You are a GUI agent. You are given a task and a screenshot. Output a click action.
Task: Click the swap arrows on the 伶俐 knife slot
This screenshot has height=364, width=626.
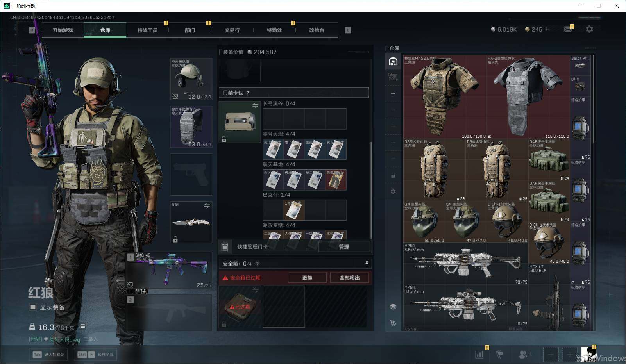click(x=207, y=205)
